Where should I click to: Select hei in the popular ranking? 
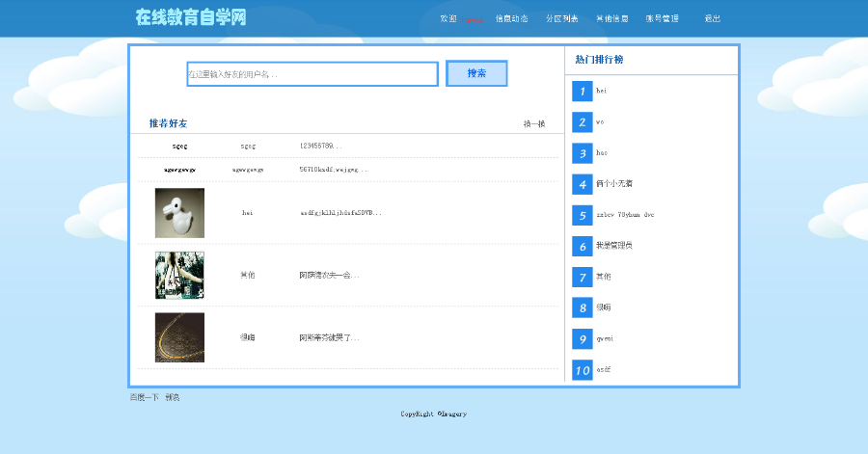pyautogui.click(x=601, y=92)
